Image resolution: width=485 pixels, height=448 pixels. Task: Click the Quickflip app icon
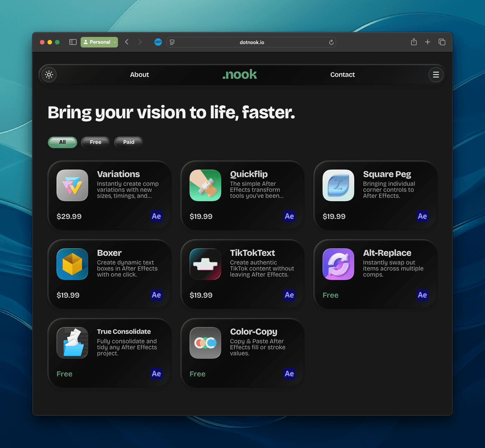(205, 185)
